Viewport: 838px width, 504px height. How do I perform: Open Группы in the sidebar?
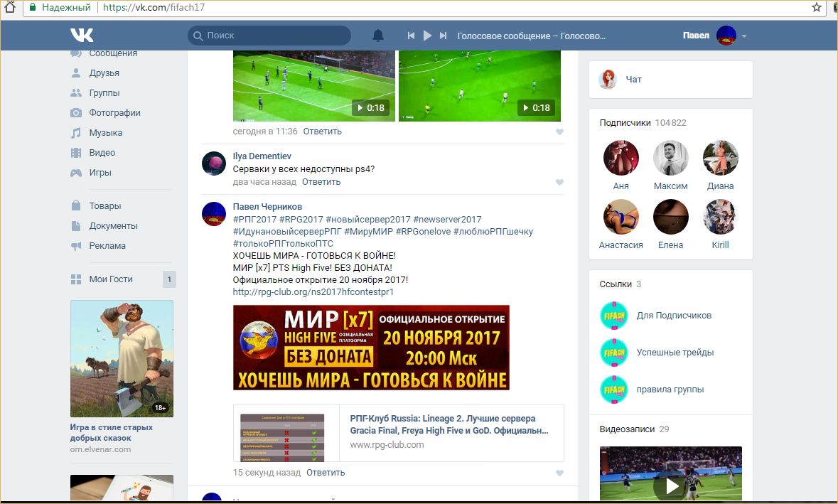(x=104, y=93)
